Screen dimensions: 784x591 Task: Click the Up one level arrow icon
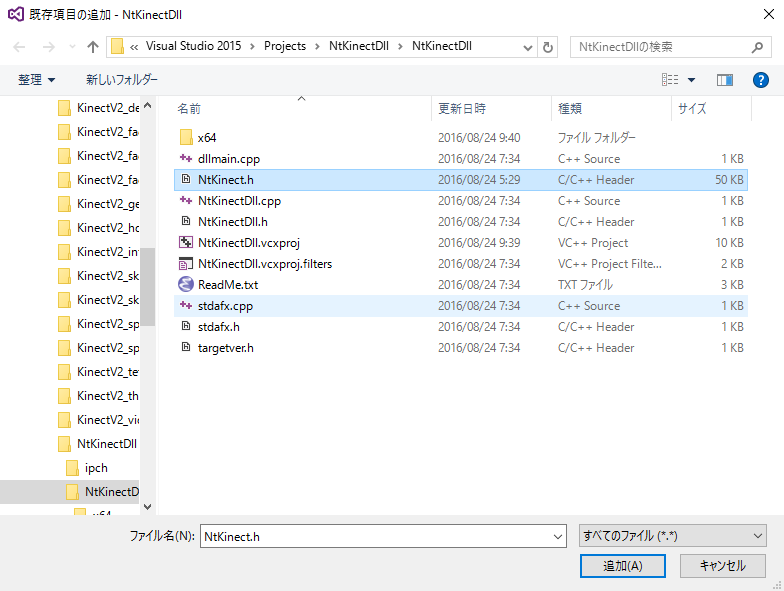coord(93,47)
